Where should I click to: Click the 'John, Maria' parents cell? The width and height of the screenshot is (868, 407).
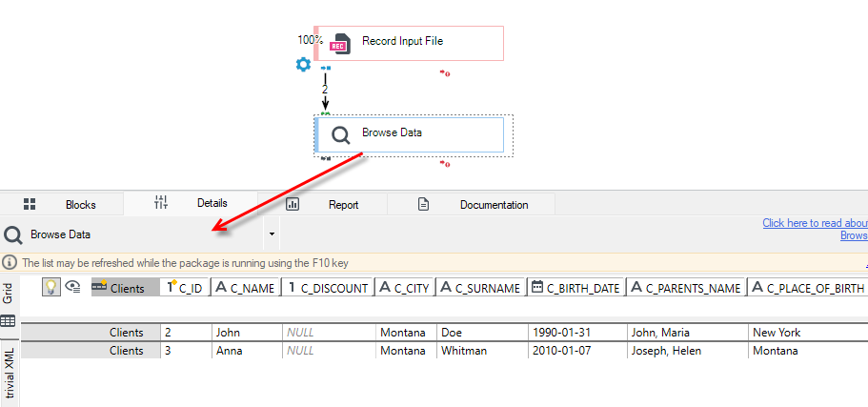[x=688, y=333]
